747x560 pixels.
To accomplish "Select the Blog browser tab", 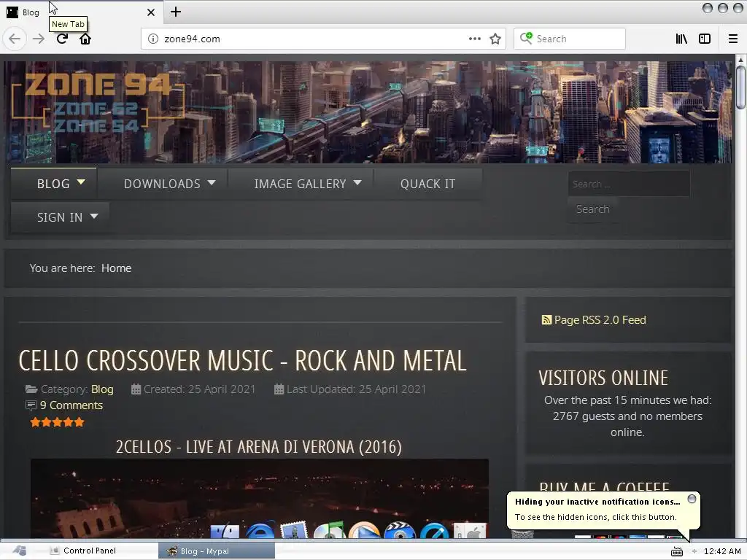I will (x=81, y=12).
